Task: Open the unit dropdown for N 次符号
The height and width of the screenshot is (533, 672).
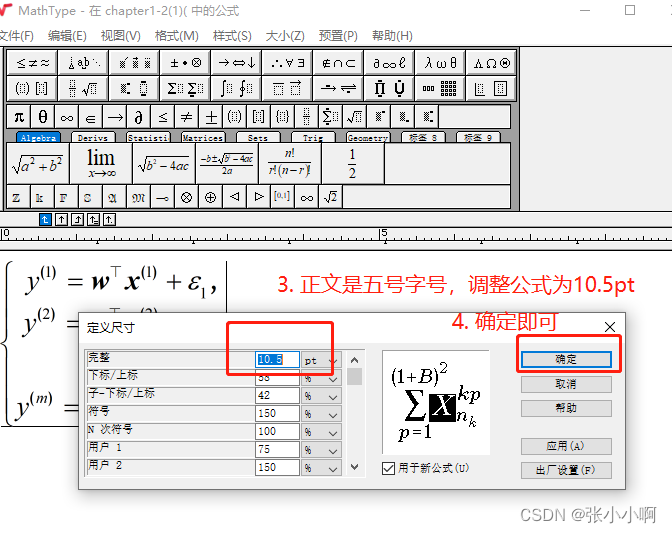Action: 321,432
